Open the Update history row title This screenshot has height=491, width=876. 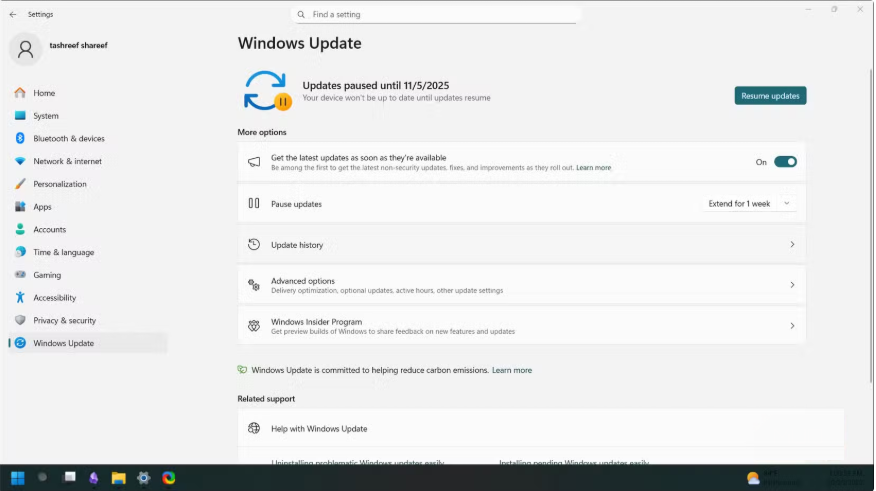(297, 245)
